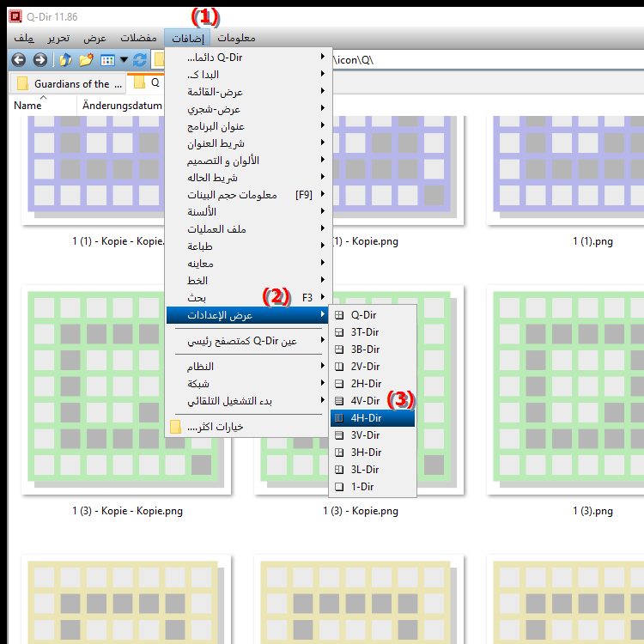
Task: Open the معاينه submenu
Action: pos(247,264)
